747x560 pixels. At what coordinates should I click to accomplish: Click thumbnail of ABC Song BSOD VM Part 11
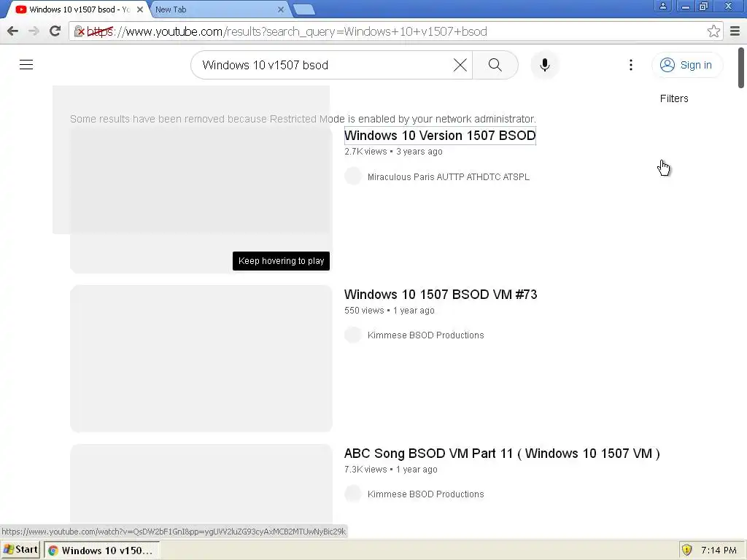[201, 485]
